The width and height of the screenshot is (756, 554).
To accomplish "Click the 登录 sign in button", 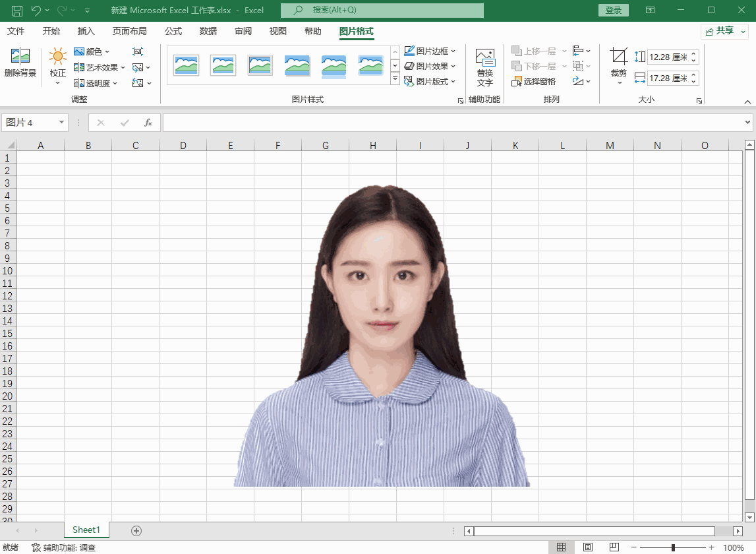I will click(x=613, y=10).
